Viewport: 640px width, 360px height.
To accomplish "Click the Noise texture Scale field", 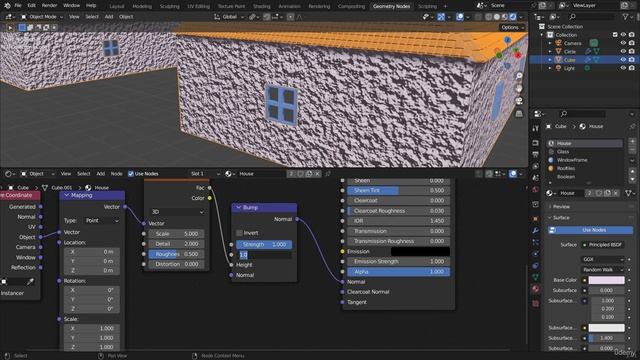I will coord(177,234).
